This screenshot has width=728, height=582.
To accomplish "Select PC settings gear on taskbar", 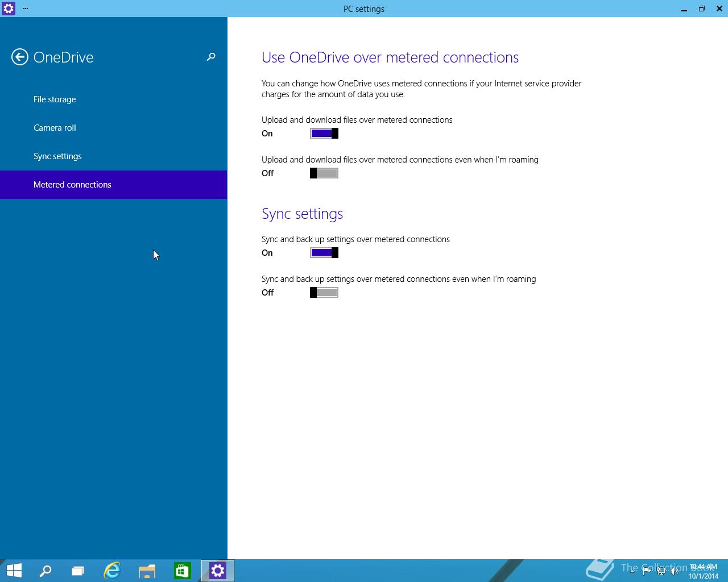I will tap(218, 571).
